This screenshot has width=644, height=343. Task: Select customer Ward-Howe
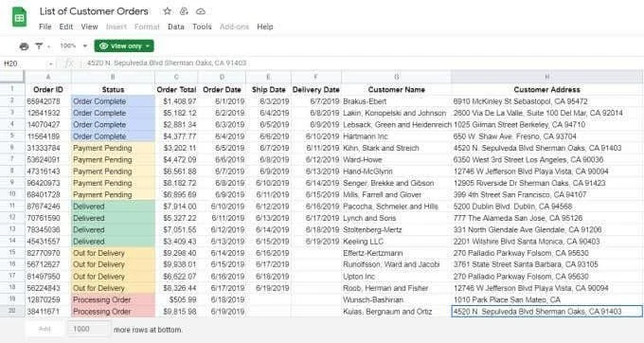pyautogui.click(x=396, y=159)
